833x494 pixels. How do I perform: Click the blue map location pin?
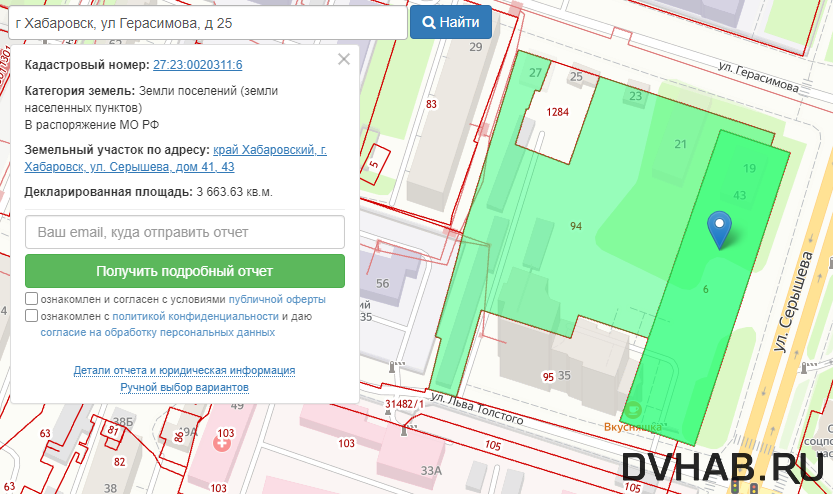pyautogui.click(x=719, y=229)
